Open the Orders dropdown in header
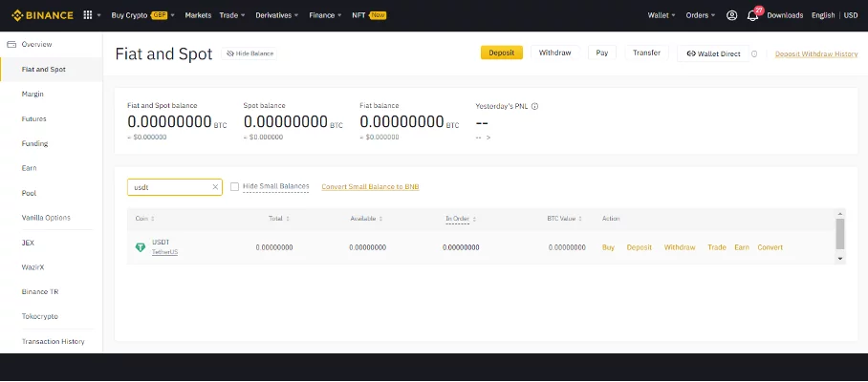 click(701, 15)
